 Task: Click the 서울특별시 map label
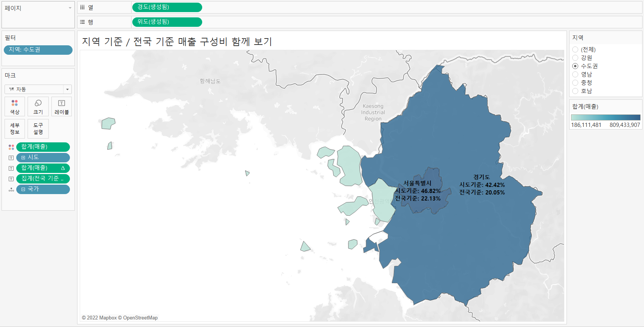(x=417, y=183)
